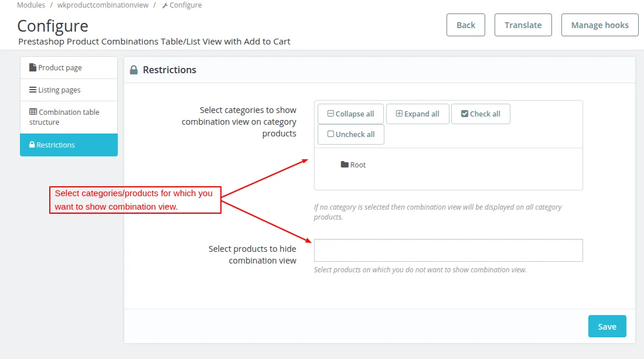This screenshot has width=644, height=359.
Task: Click the Product page document icon
Action: pos(32,67)
